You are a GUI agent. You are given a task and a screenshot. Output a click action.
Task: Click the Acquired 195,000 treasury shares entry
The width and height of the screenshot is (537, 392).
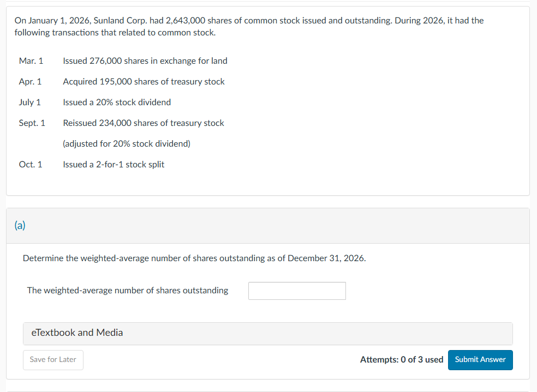(x=144, y=82)
